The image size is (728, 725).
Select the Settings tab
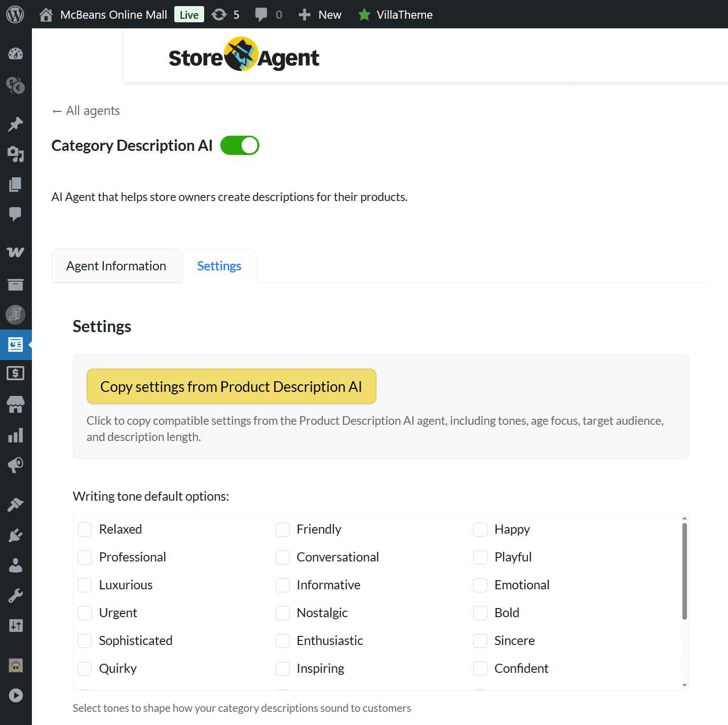coord(219,266)
